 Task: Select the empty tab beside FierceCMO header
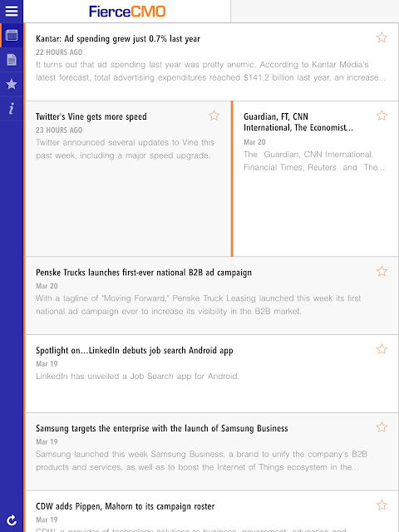315,11
